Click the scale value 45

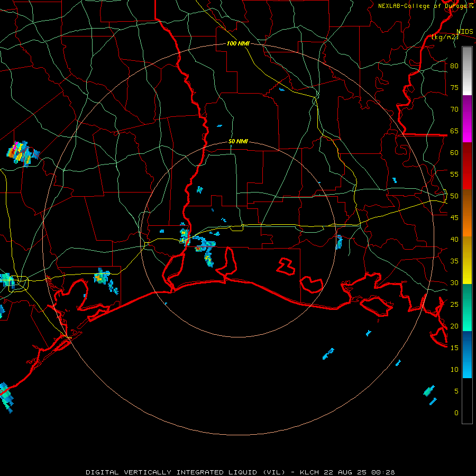pos(454,218)
